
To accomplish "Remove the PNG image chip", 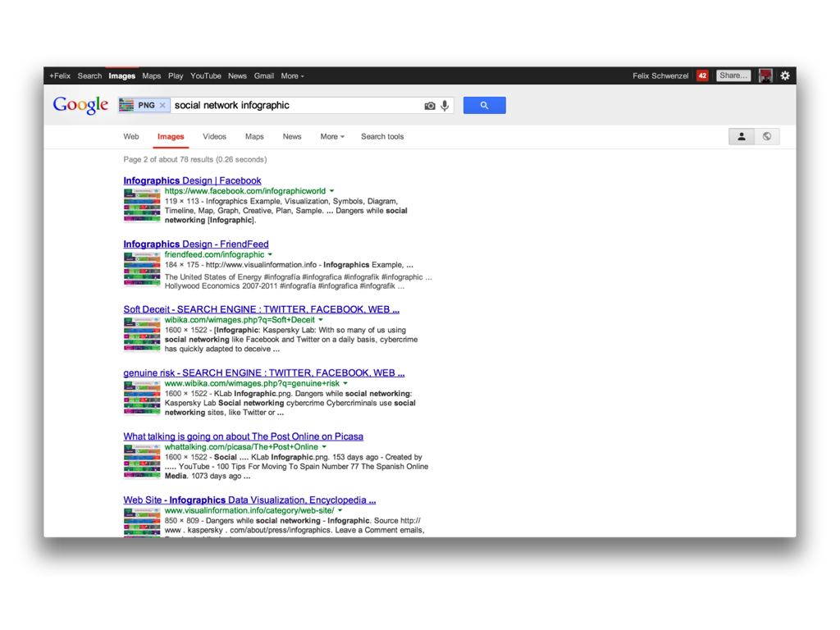I will point(162,106).
